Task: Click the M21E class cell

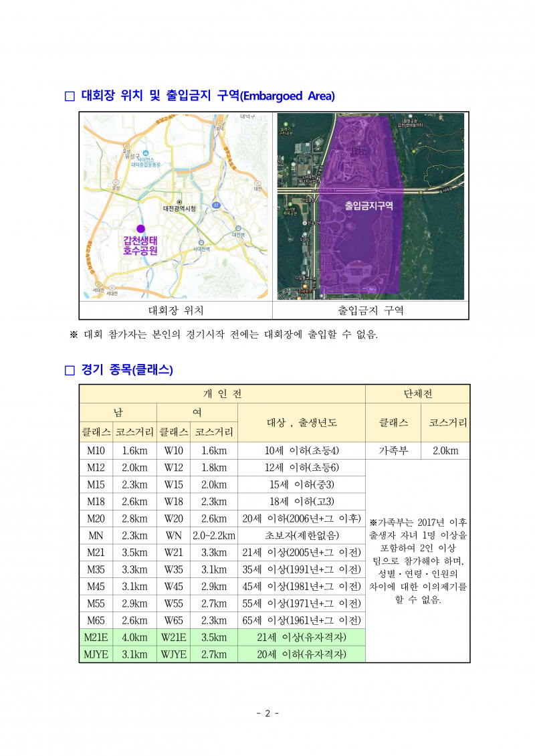Action: [96, 638]
